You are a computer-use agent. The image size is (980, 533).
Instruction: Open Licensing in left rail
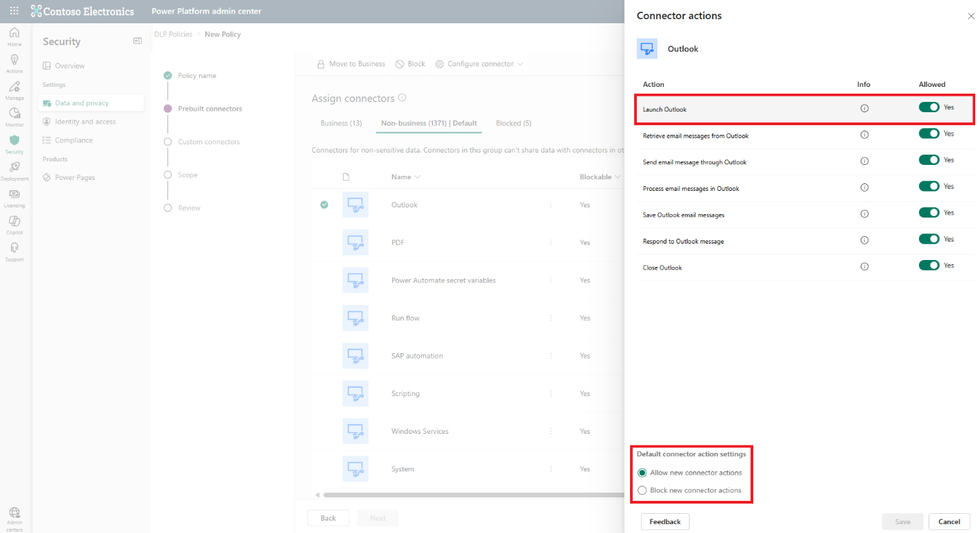[x=14, y=198]
